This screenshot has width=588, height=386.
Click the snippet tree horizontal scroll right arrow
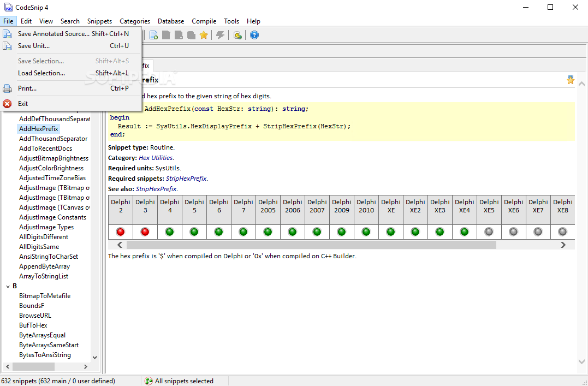point(86,366)
